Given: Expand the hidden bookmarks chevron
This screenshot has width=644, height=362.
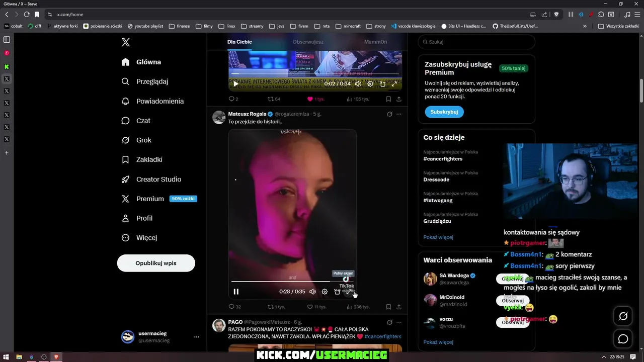Looking at the screenshot, I should click(585, 26).
